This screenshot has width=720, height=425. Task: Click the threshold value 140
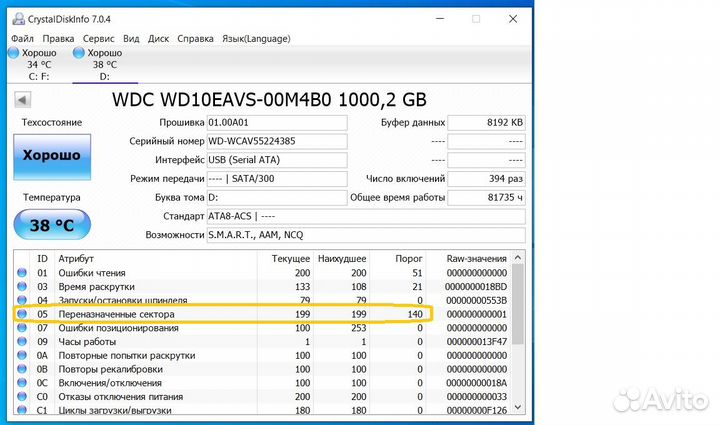coord(415,314)
